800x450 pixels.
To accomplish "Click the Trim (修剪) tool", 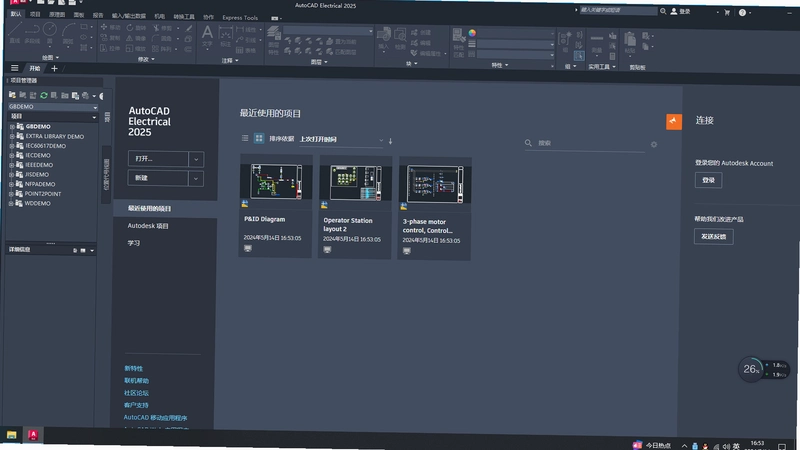I will (x=163, y=28).
